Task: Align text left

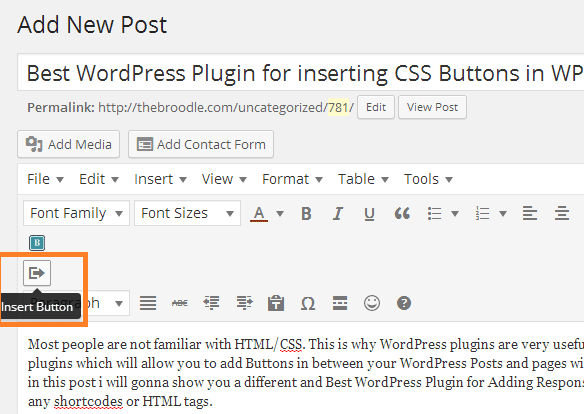Action: click(x=530, y=214)
